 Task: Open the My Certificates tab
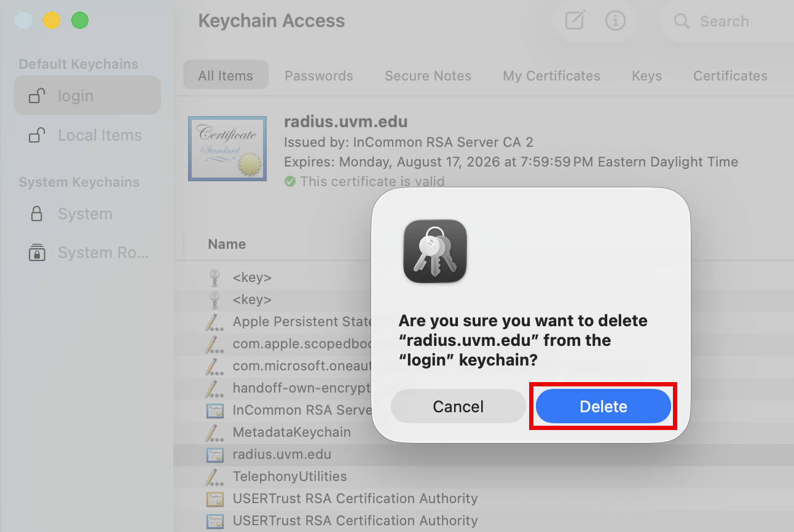(x=551, y=76)
